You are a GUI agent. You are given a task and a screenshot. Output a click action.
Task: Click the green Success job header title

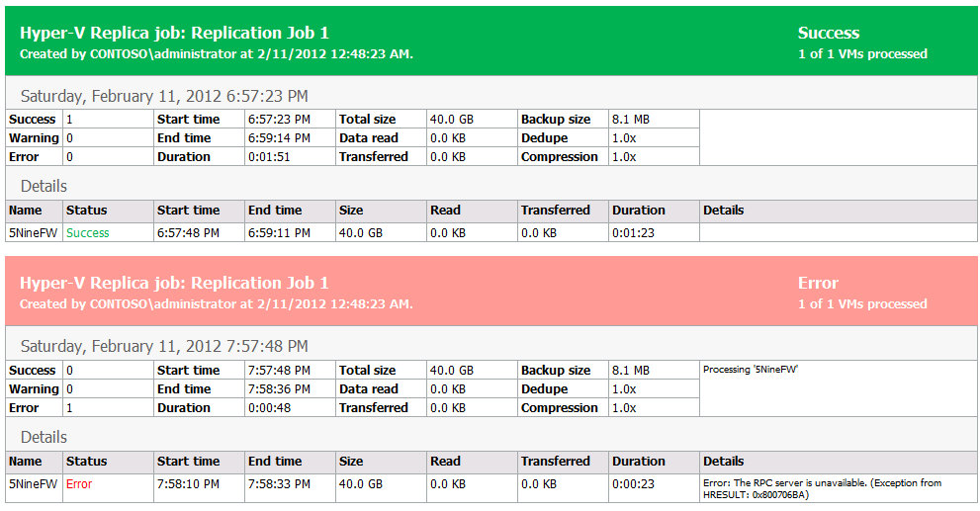point(174,33)
